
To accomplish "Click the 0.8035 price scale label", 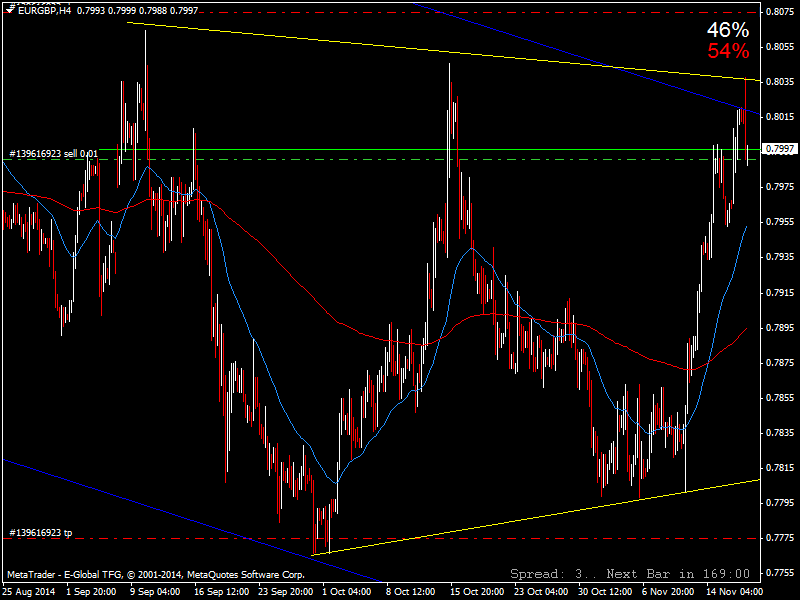I will 780,82.
